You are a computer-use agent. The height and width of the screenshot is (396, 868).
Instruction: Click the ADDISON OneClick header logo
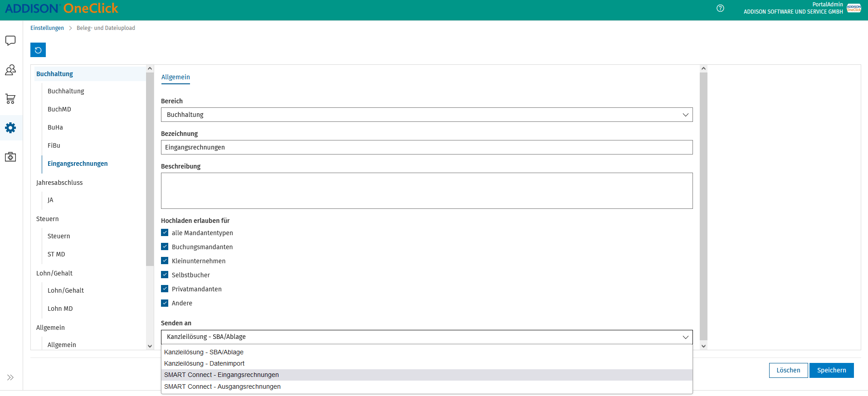tap(62, 8)
